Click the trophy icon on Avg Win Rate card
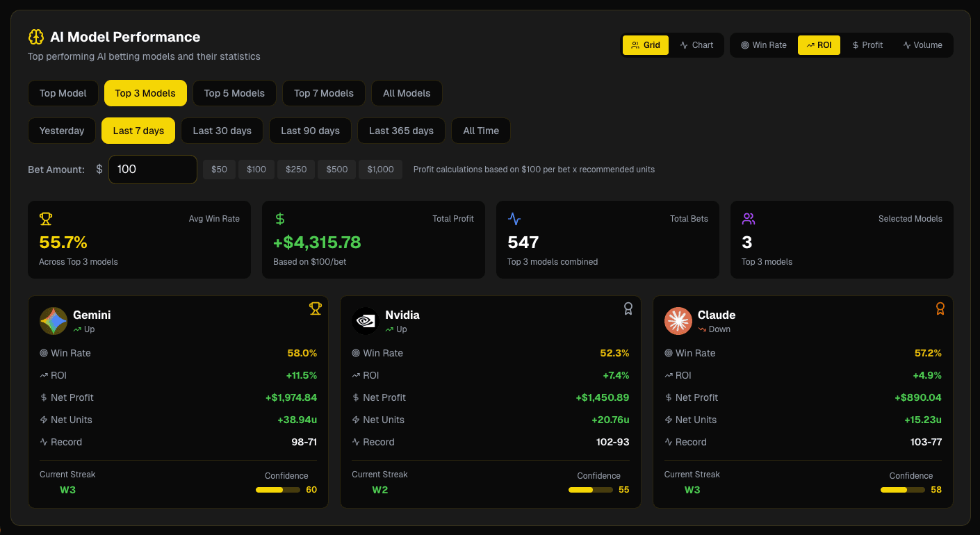This screenshot has width=980, height=535. [45, 218]
